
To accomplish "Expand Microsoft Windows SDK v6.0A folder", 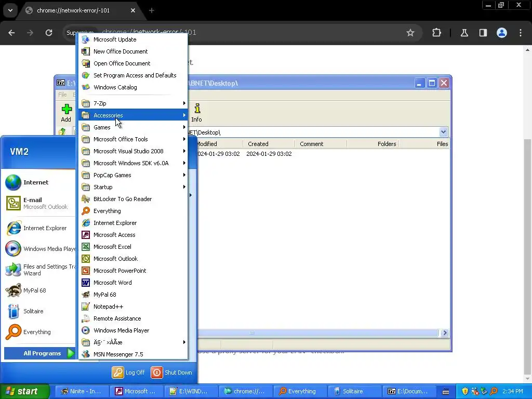I will [x=133, y=163].
